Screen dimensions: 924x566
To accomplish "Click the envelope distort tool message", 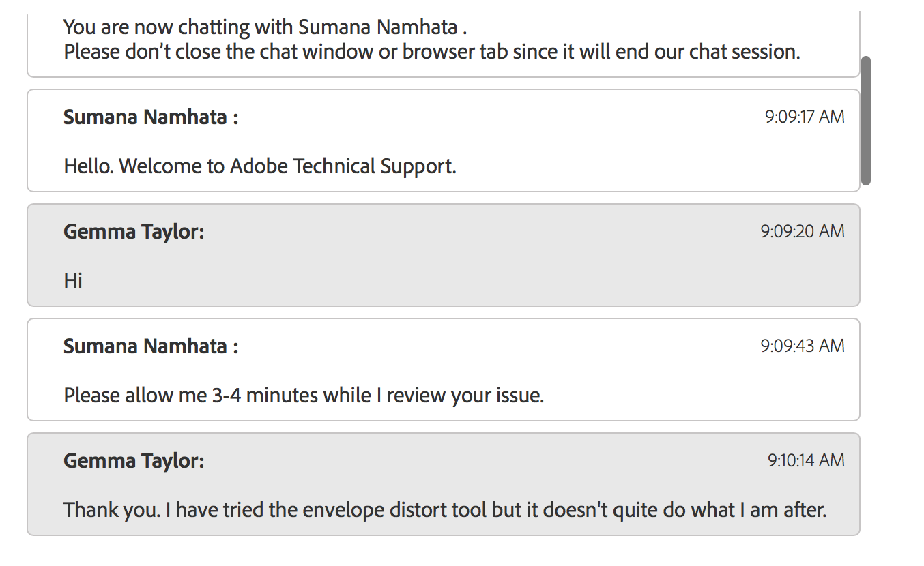I will [x=445, y=509].
